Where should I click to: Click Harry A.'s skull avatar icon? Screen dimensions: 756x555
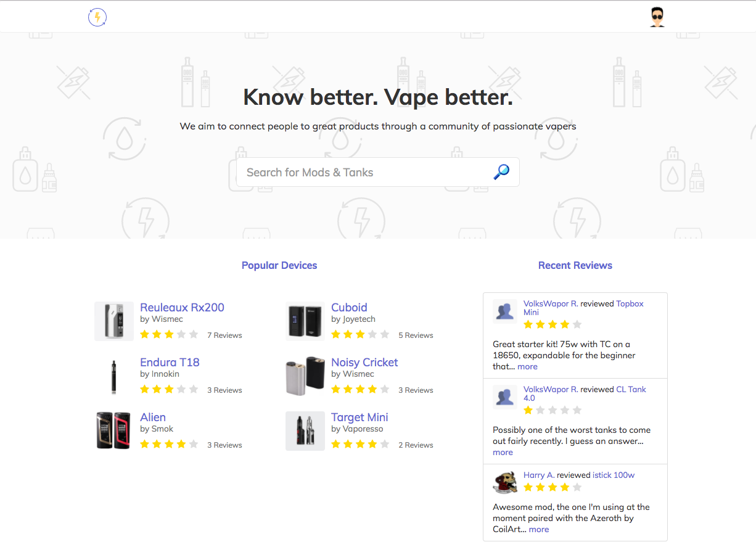tap(504, 483)
